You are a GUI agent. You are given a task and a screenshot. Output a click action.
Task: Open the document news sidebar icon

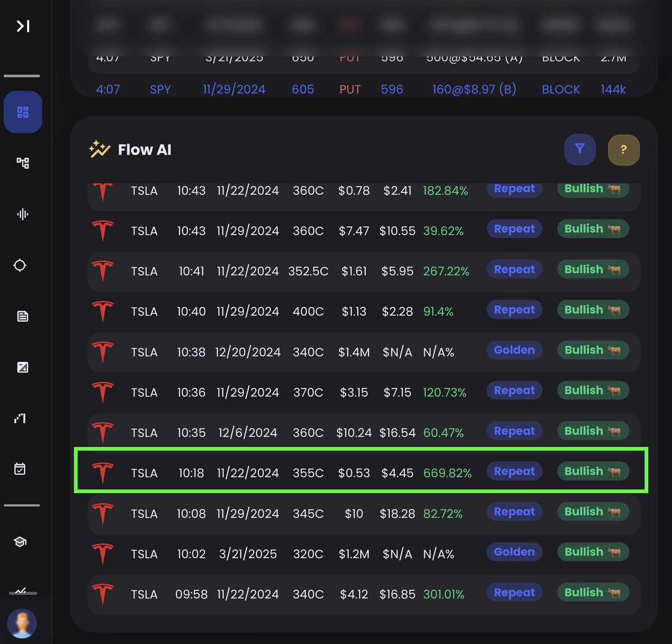pos(23,316)
